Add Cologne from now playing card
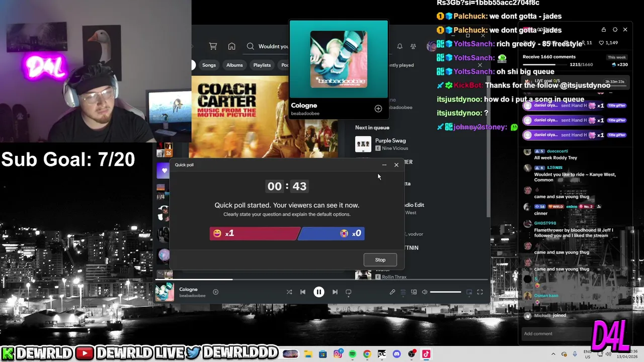644x362 pixels. [x=378, y=109]
